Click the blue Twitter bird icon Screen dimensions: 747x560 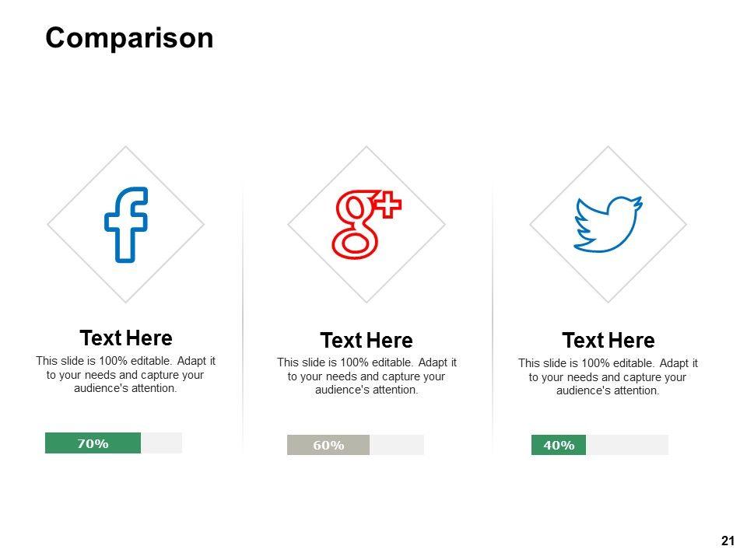click(x=608, y=224)
